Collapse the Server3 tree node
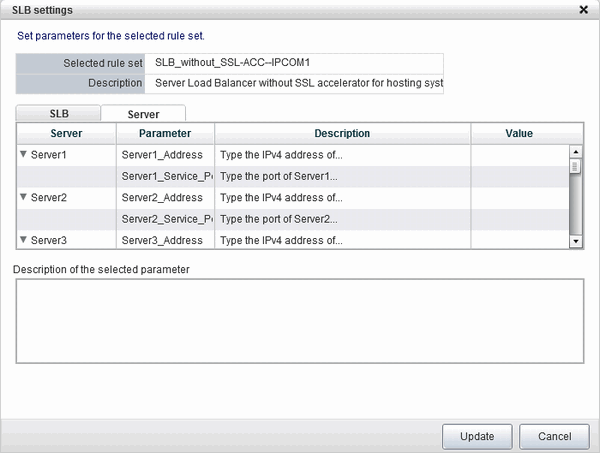 point(24,240)
